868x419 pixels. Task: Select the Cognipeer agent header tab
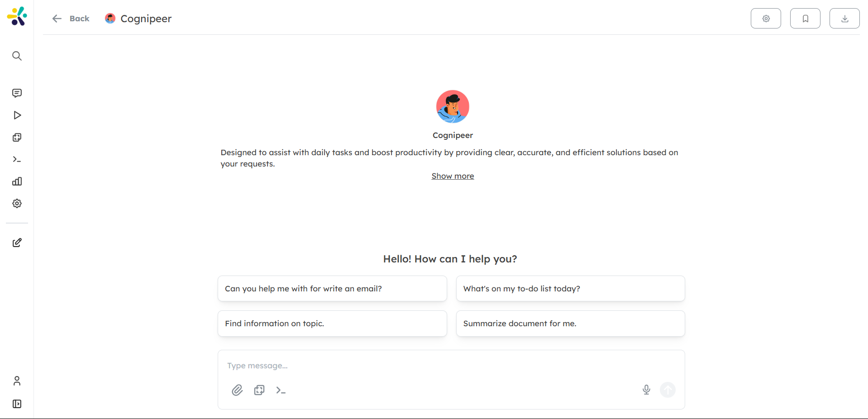[138, 19]
